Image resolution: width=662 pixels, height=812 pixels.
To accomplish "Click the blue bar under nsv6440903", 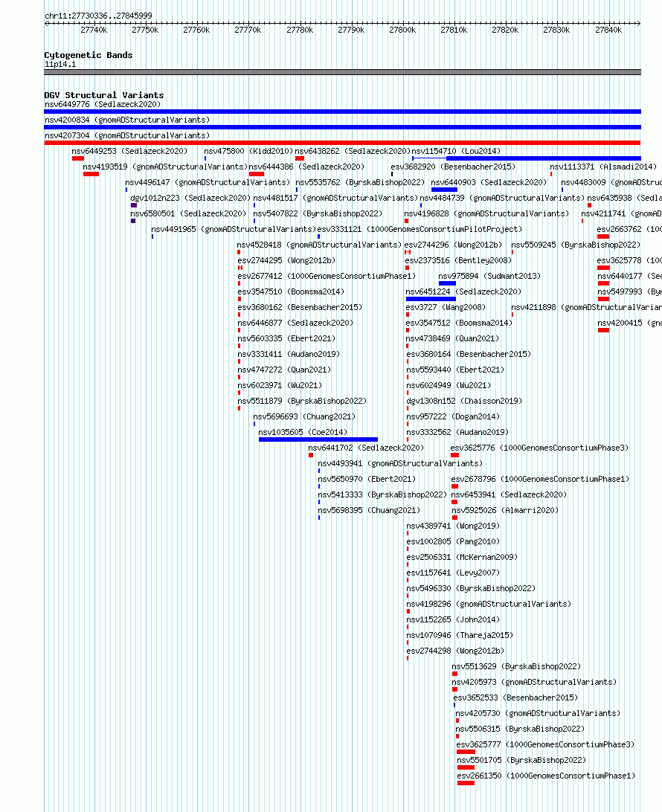I will click(x=444, y=190).
